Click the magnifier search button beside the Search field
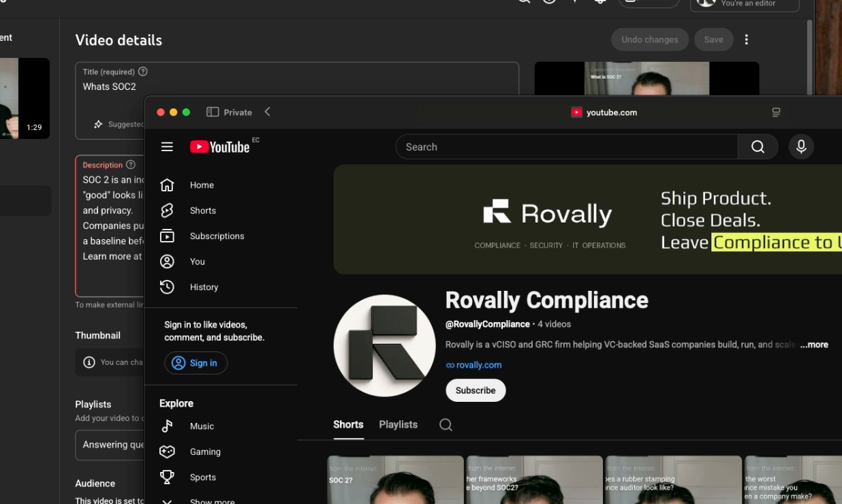Image resolution: width=842 pixels, height=504 pixels. (x=758, y=146)
